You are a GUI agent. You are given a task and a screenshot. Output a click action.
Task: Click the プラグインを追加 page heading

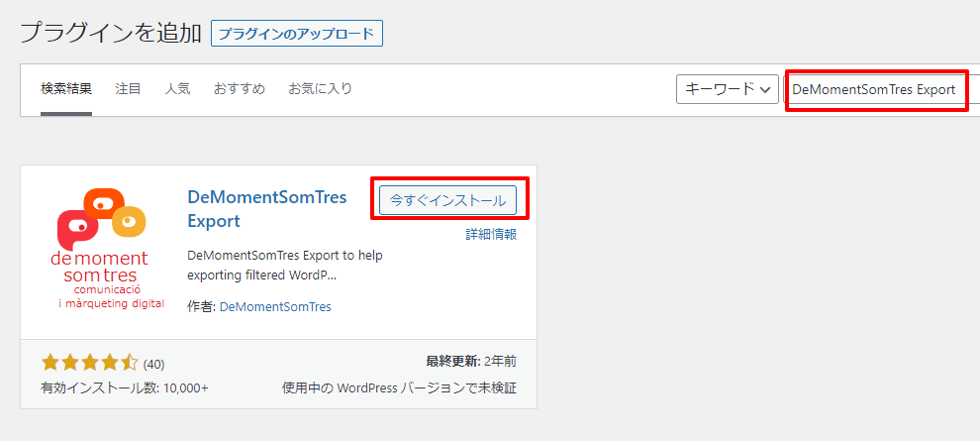(109, 32)
